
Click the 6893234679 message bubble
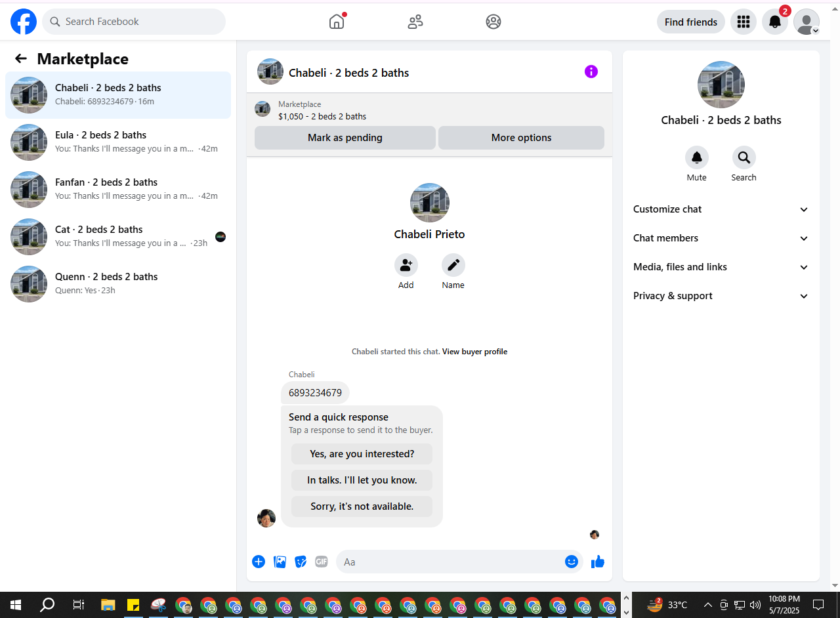(x=315, y=393)
